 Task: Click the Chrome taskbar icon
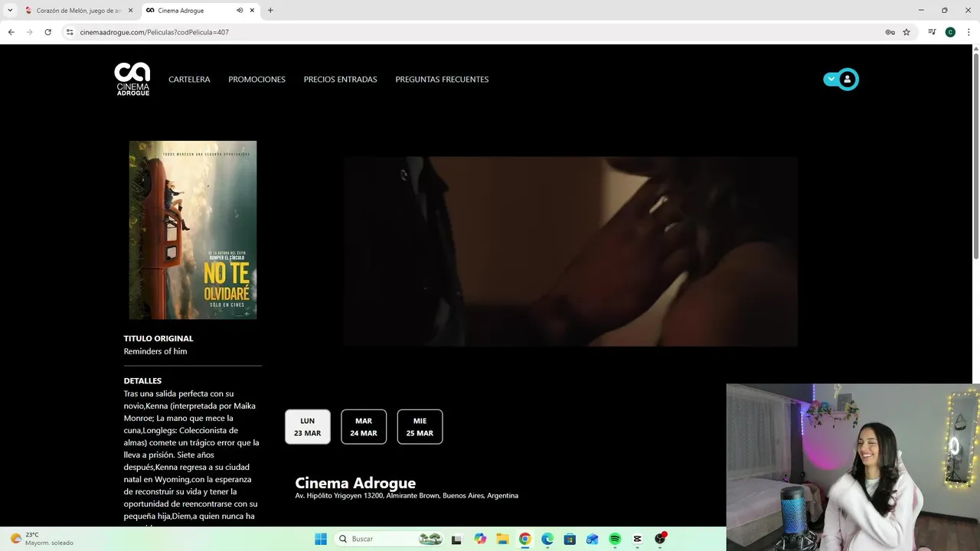(524, 539)
